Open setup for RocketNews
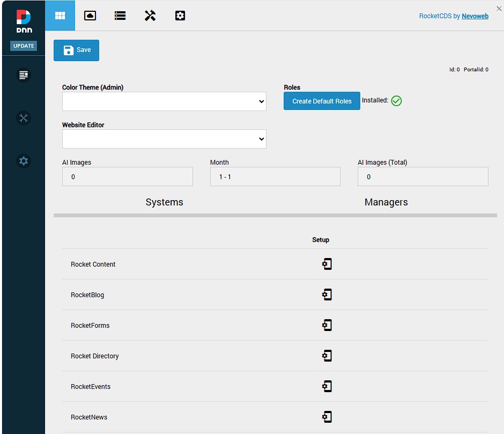This screenshot has height=434, width=504. 327,417
